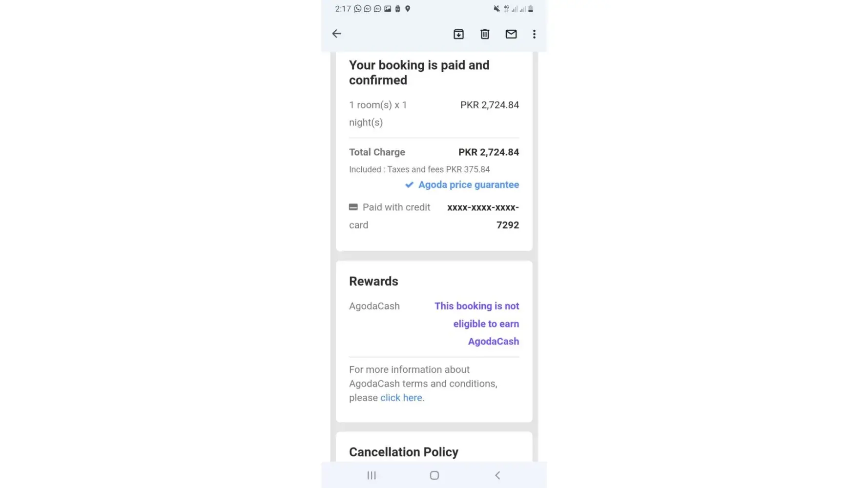This screenshot has height=488, width=868.
Task: Tap the masked card number ending 7292
Action: 483,216
